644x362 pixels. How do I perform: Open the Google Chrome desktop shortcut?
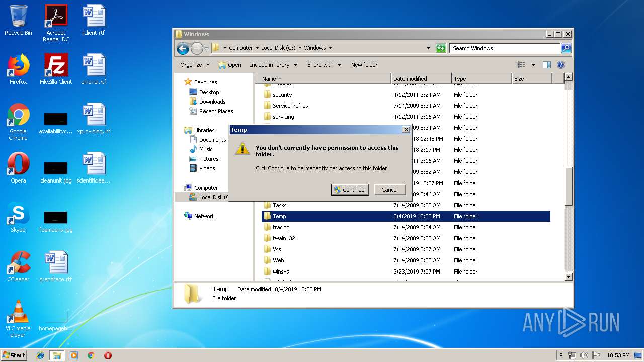[18, 122]
